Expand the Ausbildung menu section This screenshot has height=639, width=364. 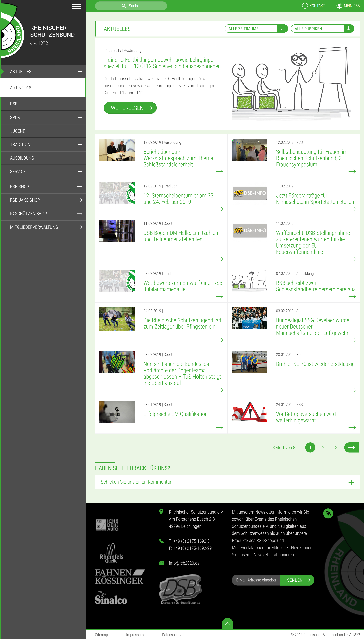pyautogui.click(x=80, y=158)
